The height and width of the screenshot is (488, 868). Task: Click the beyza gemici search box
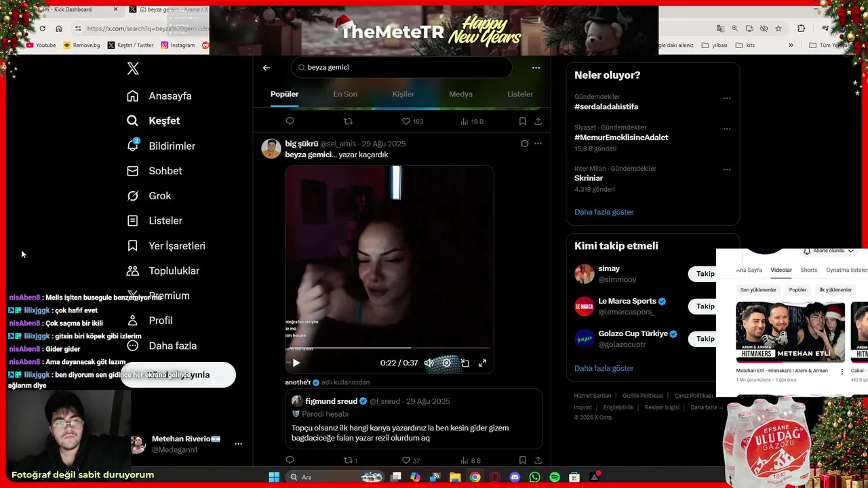401,67
